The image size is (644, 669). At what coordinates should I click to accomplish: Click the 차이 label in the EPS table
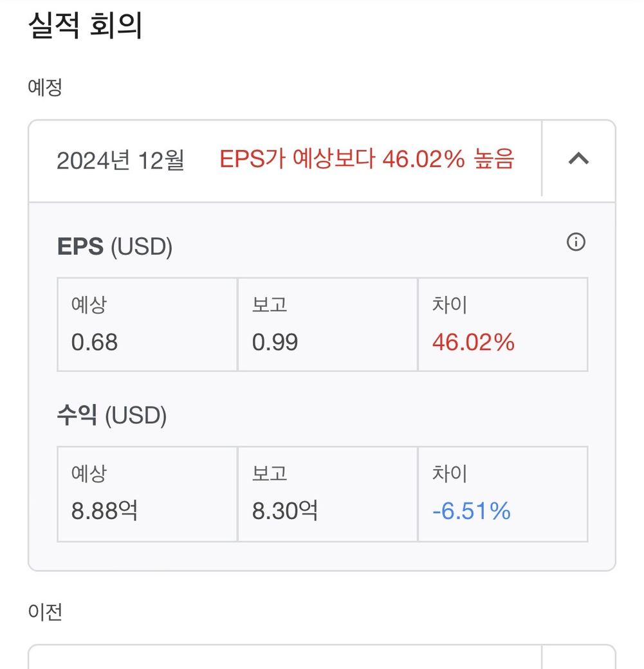(450, 304)
